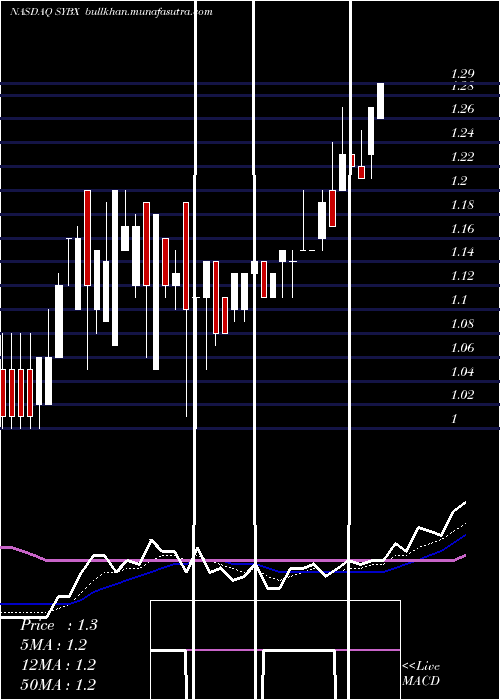The height and width of the screenshot is (700, 500).
Task: Click the Price : 1.3 readout
Action: [58, 625]
